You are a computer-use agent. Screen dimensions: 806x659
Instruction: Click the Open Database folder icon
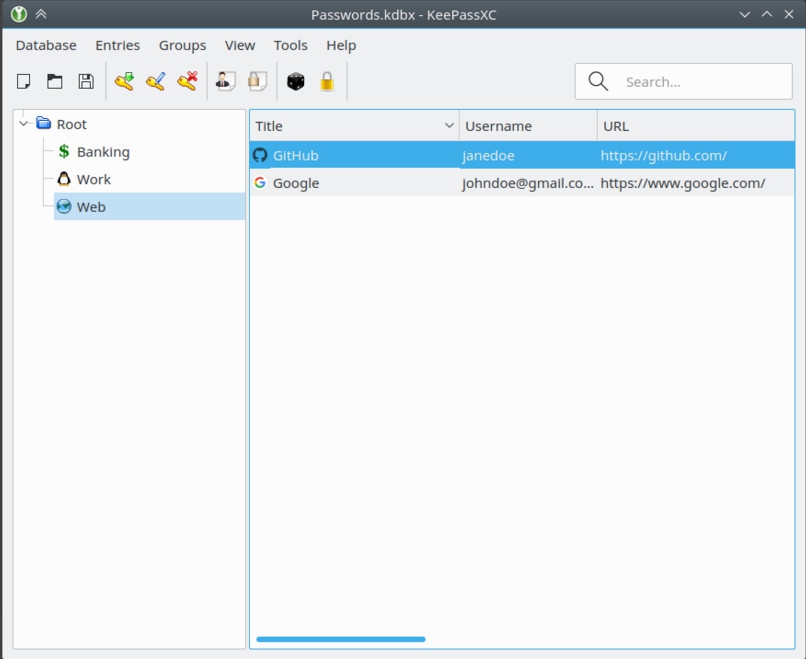[55, 82]
